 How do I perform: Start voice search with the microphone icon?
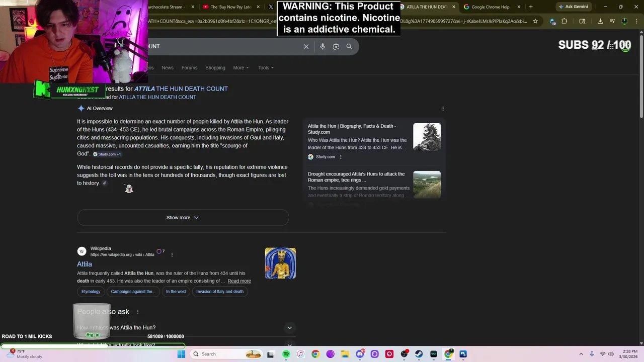323,46
